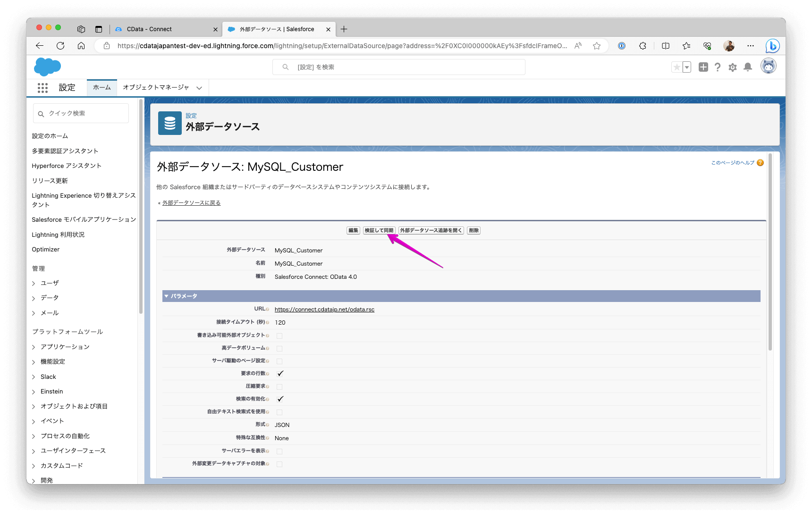
Task: Click the help icon beside このページのヘルプ
Action: (x=760, y=163)
